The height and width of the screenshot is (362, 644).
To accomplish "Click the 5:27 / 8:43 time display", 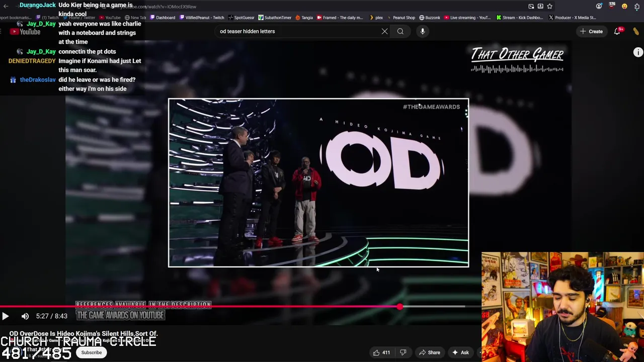I will click(52, 316).
